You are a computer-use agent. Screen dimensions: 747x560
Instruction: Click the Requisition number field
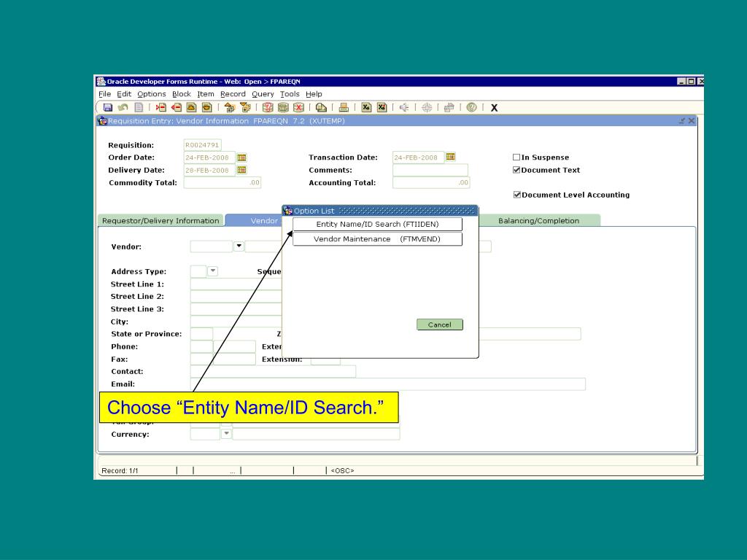pos(203,145)
